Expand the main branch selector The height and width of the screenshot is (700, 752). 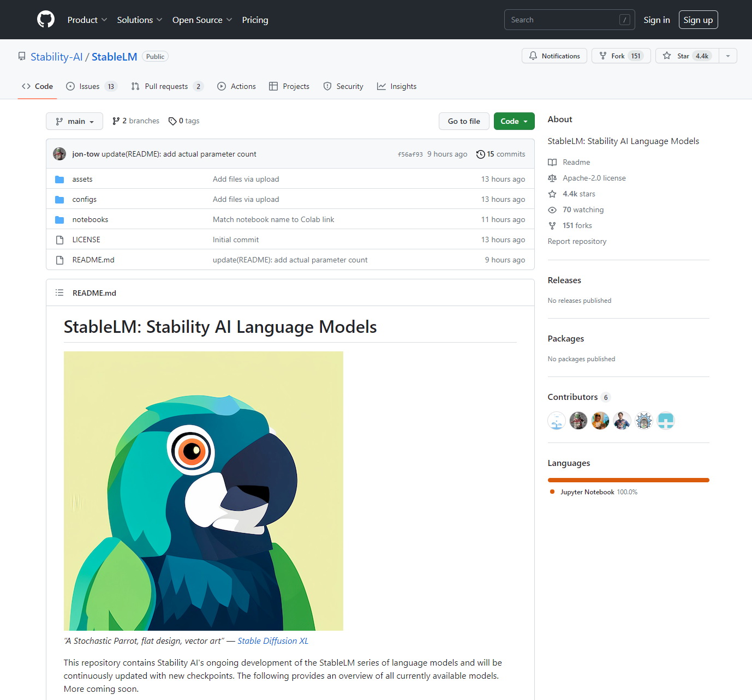75,121
